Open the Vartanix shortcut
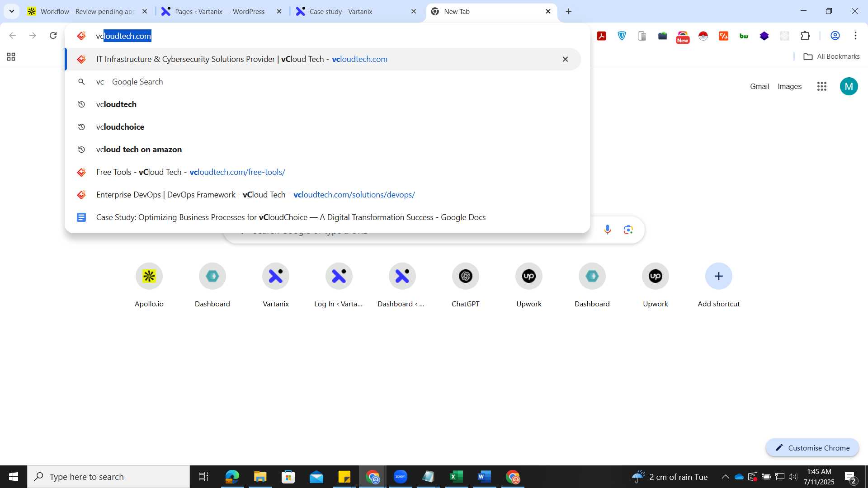 276,285
